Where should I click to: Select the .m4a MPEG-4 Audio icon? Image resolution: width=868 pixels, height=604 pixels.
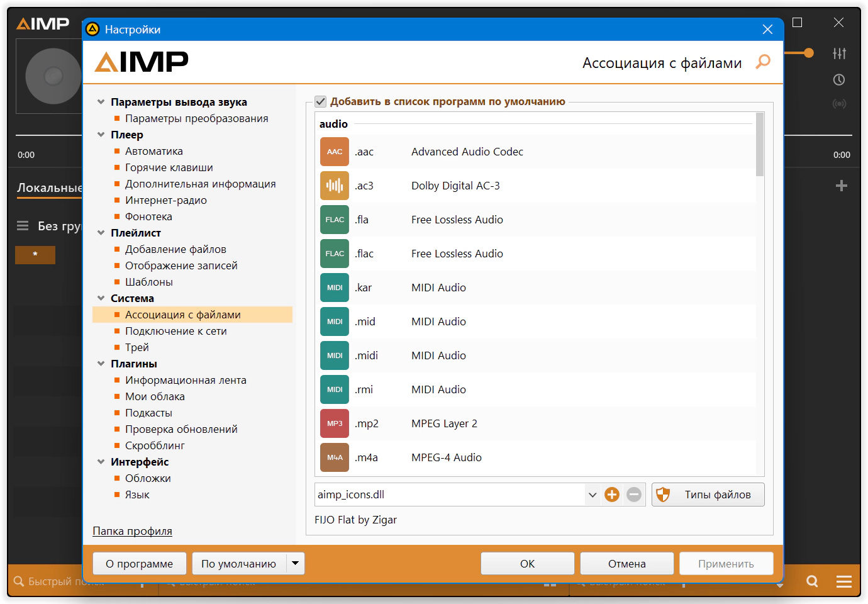(x=335, y=457)
